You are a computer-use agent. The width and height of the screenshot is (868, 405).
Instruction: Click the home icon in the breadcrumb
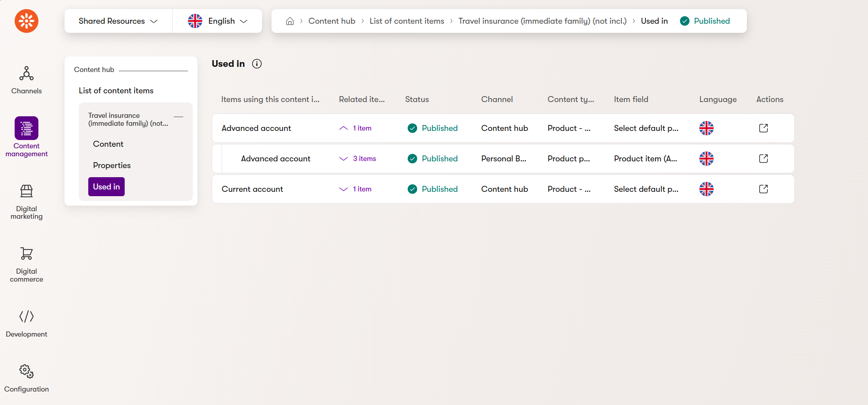tap(289, 21)
